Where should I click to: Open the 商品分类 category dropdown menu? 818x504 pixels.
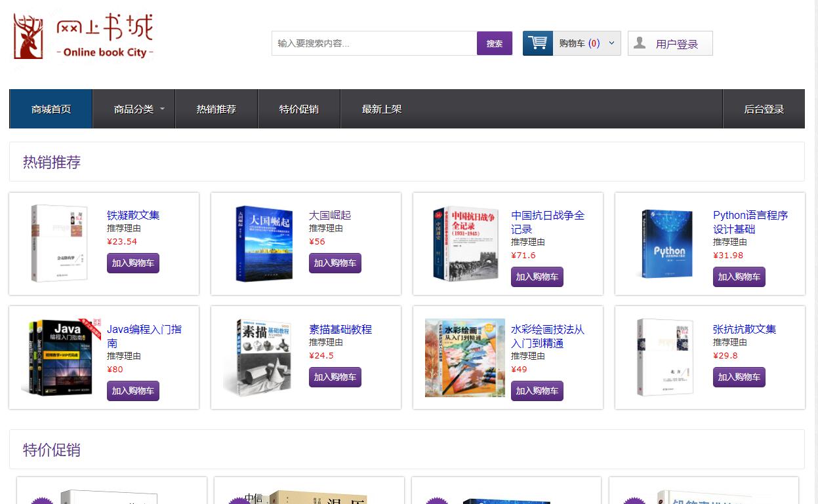(134, 109)
